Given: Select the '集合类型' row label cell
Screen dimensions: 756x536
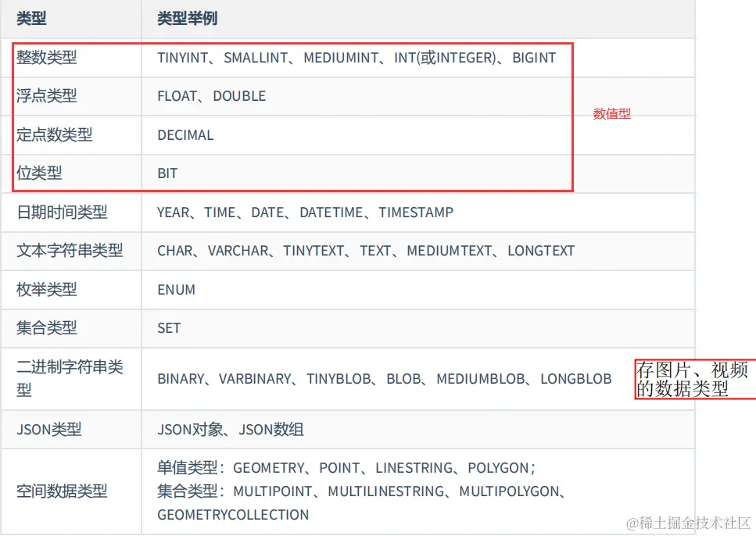Looking at the screenshot, I should coord(71,328).
